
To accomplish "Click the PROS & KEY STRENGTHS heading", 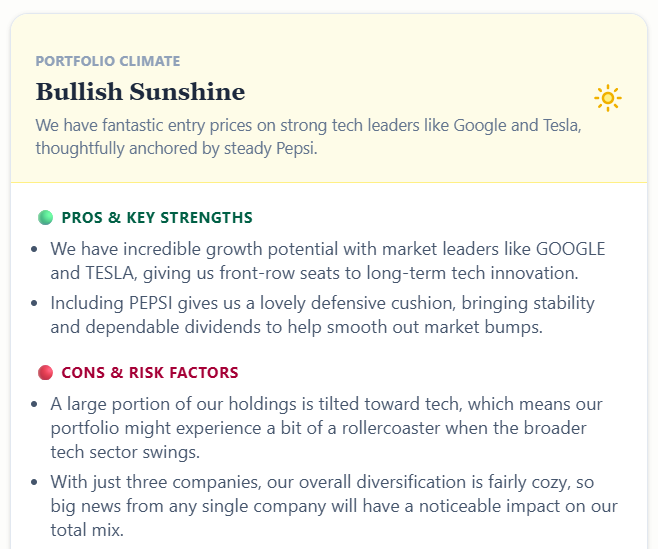I will pyautogui.click(x=157, y=218).
